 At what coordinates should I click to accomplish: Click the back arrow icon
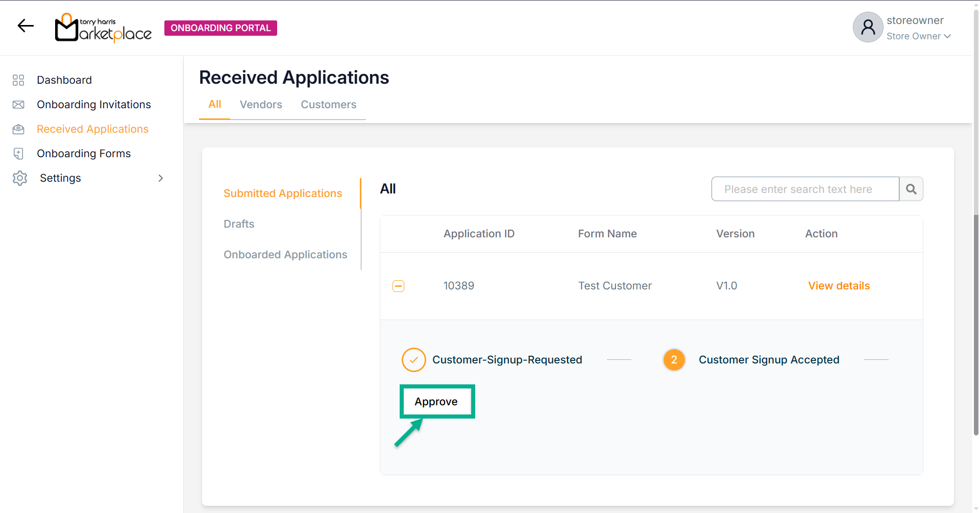pos(26,26)
